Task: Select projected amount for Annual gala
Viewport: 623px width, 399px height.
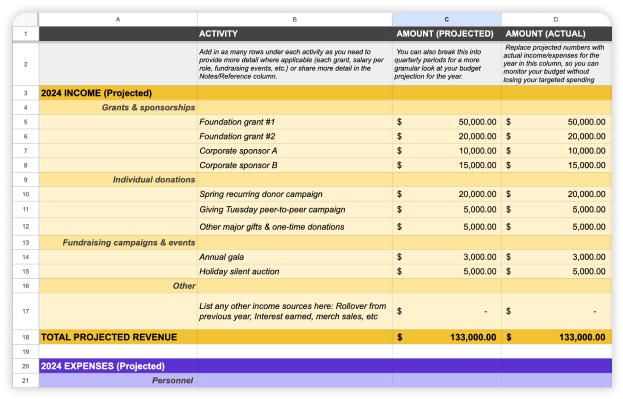Action: point(447,257)
